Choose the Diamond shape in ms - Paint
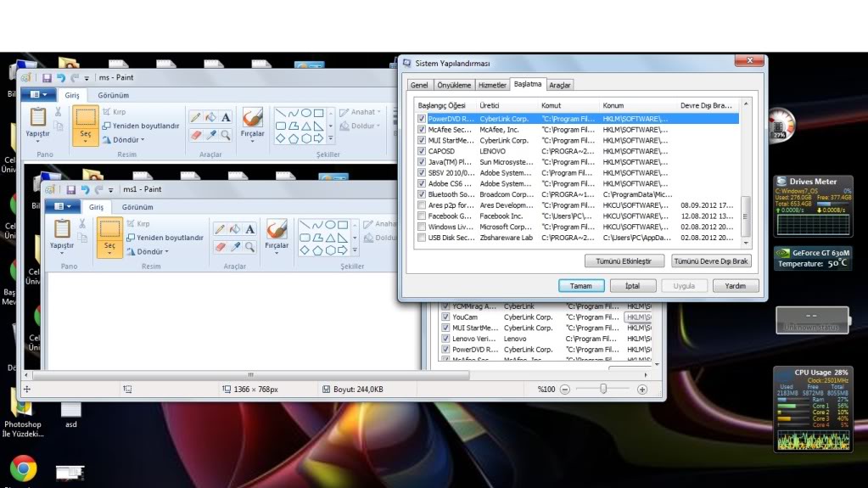This screenshot has width=868, height=488. (x=281, y=138)
